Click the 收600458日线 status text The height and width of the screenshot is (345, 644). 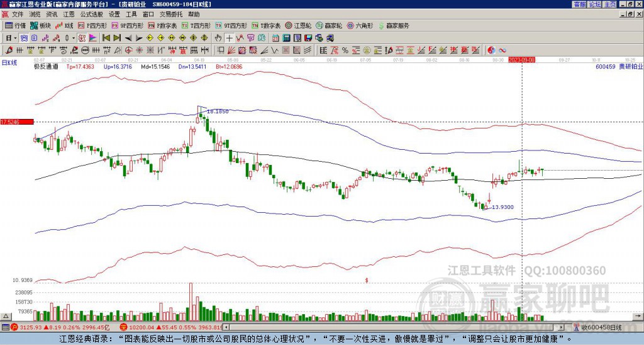click(601, 328)
